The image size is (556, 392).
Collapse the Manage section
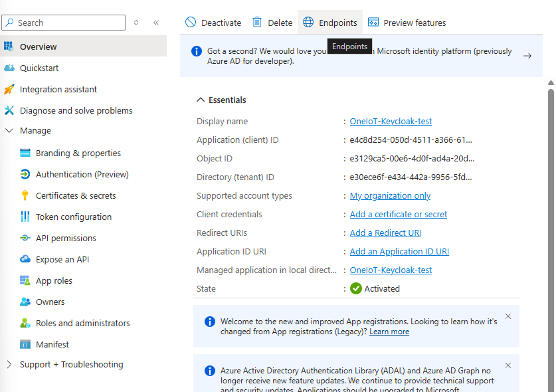[x=9, y=130]
